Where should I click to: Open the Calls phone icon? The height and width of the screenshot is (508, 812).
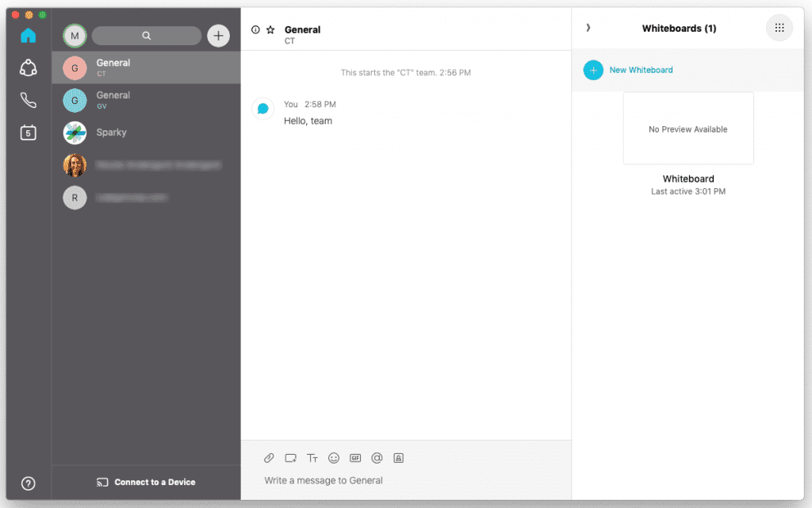point(29,100)
